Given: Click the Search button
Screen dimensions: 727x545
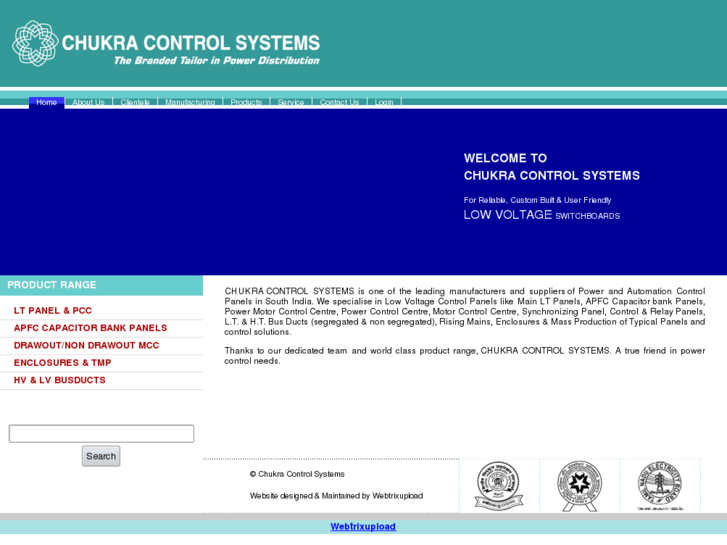Looking at the screenshot, I should [x=101, y=456].
